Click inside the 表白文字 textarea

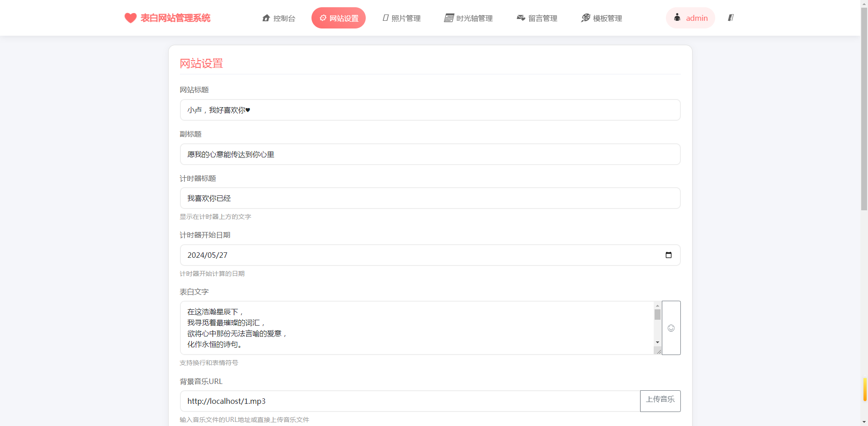click(417, 328)
